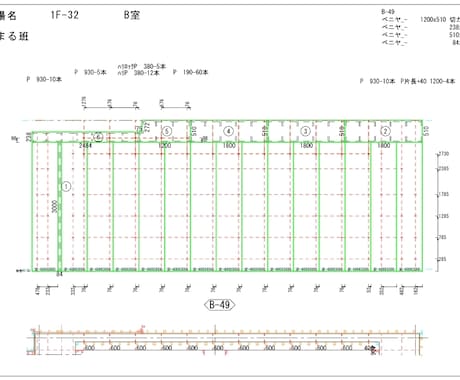460x380 pixels.
Task: Select the 'P片長+40 1200-4本' note
Action: (x=428, y=81)
